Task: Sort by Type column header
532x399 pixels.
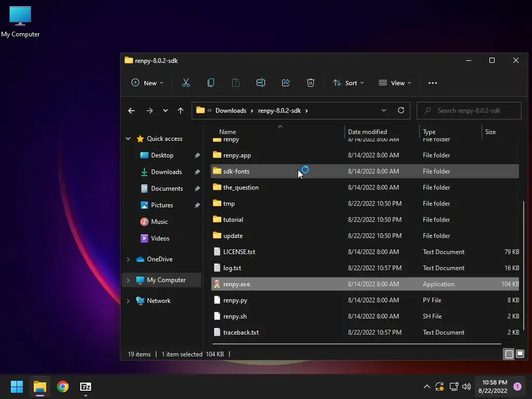Action: (429, 131)
